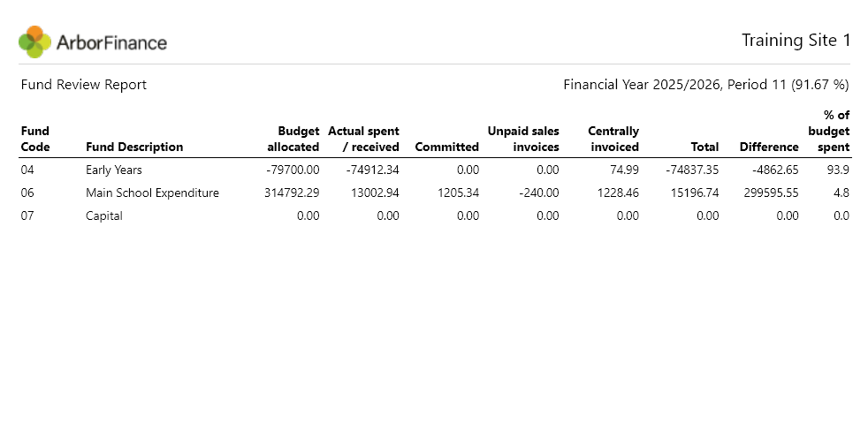868x431 pixels.
Task: Click the 299595.55 difference value
Action: pos(771,193)
